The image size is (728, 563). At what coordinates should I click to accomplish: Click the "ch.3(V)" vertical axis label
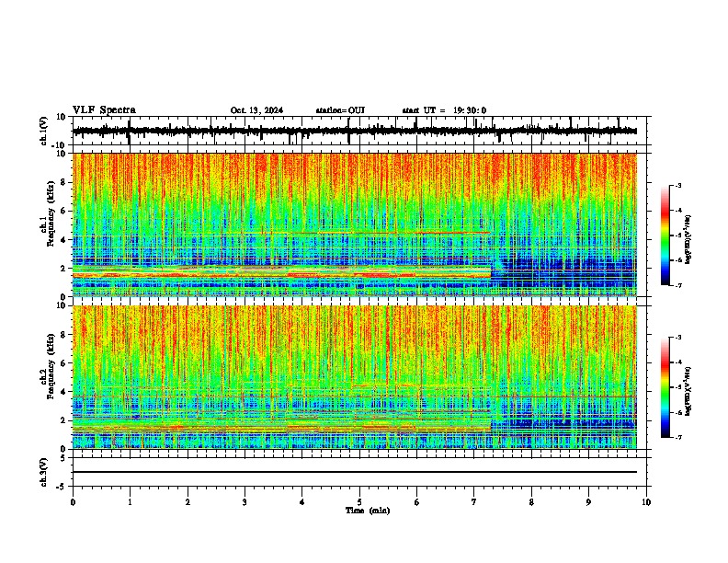pyautogui.click(x=43, y=472)
